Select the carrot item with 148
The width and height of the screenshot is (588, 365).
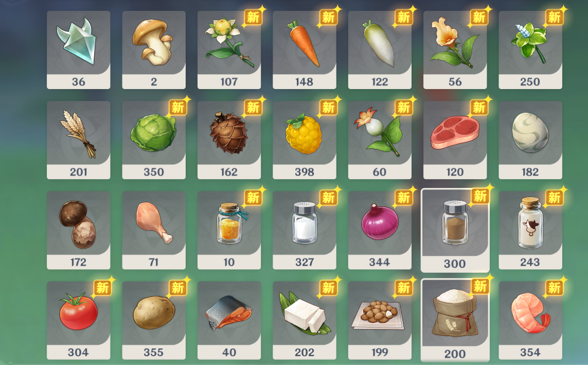[x=304, y=50]
